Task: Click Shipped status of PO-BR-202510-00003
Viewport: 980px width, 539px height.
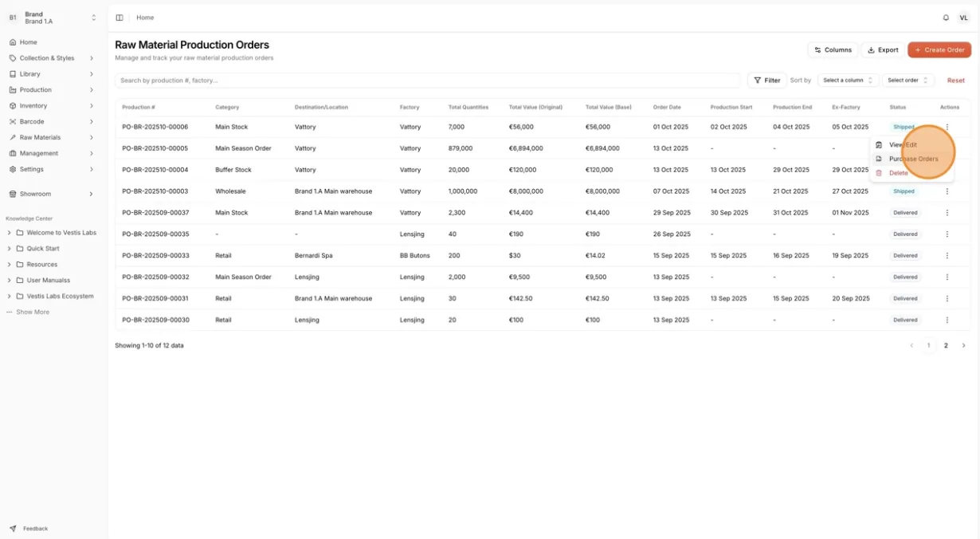Action: pos(904,191)
